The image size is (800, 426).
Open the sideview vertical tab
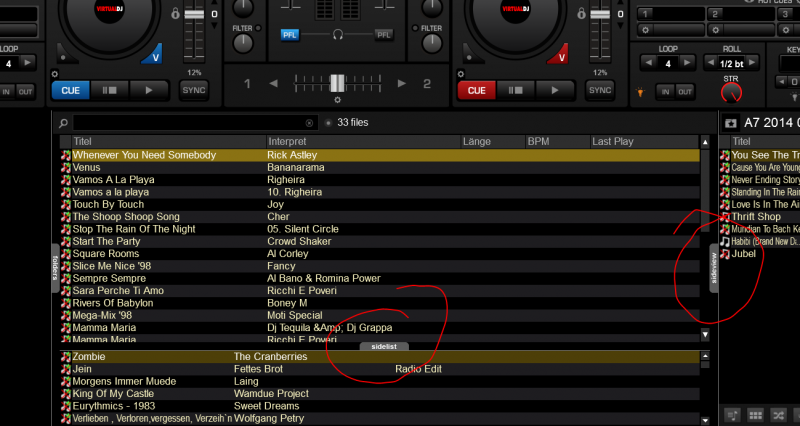(714, 268)
